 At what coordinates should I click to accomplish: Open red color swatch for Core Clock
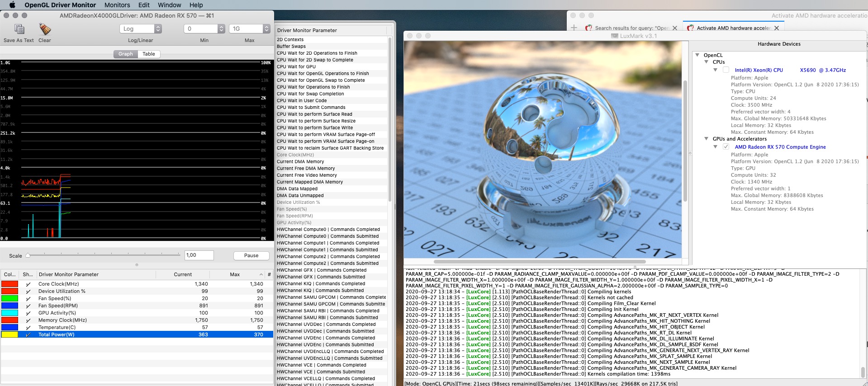(9, 284)
